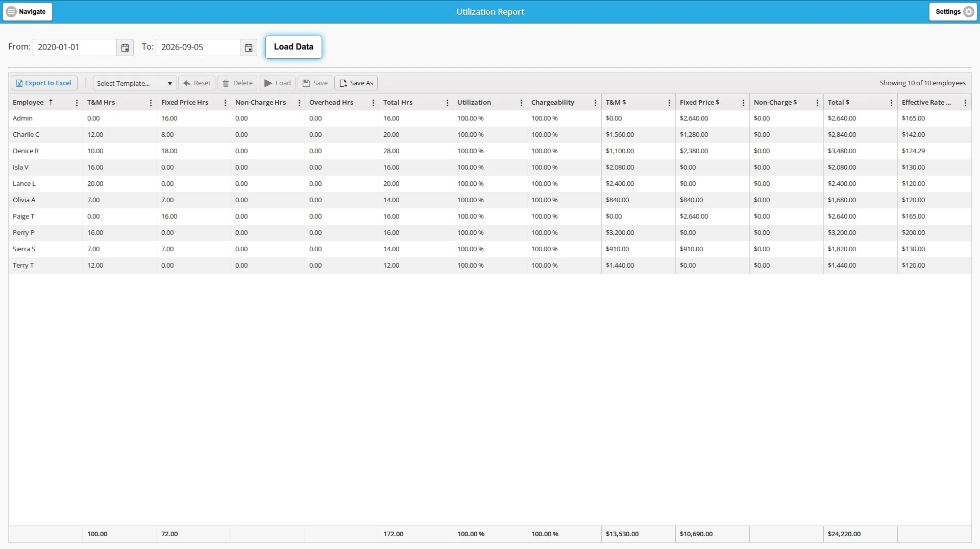
Task: Open Fixed Price $ column options menu
Action: [743, 103]
